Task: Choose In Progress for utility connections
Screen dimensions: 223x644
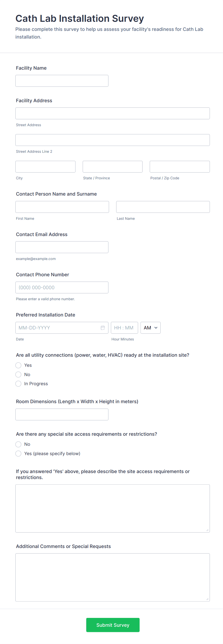Action: click(18, 384)
